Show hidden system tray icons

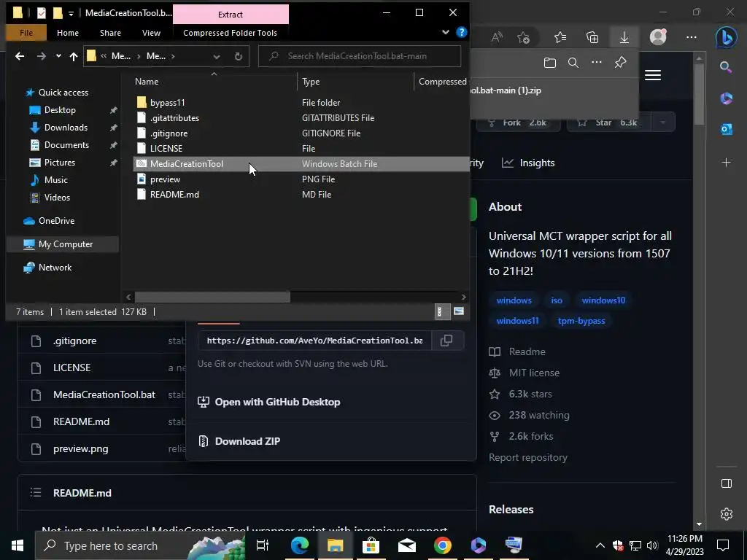(x=600, y=545)
